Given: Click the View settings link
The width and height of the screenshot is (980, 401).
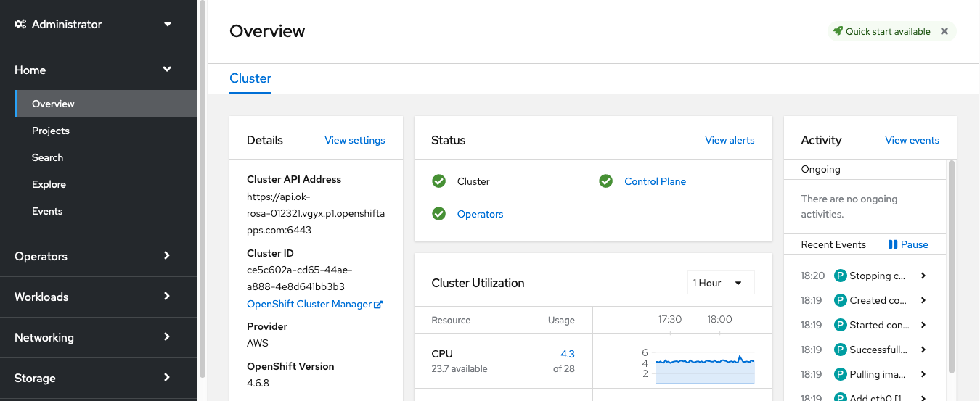Looking at the screenshot, I should (355, 140).
